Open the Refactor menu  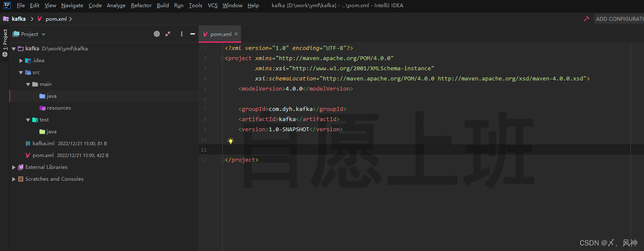pos(141,6)
